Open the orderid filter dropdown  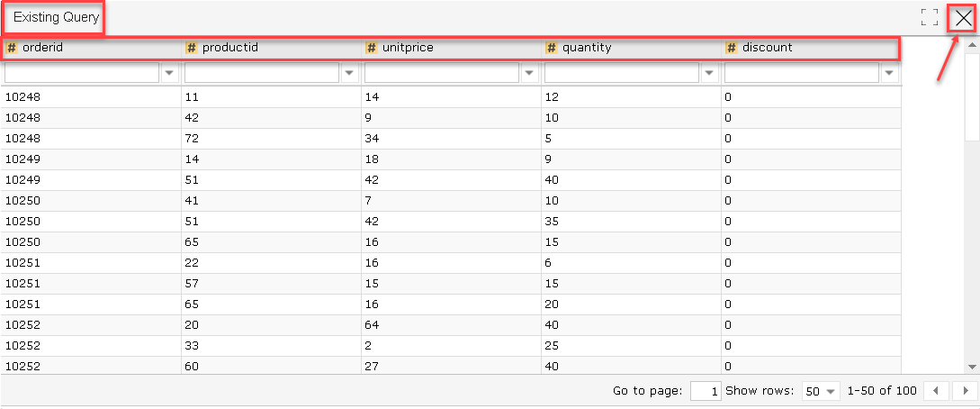tap(169, 73)
